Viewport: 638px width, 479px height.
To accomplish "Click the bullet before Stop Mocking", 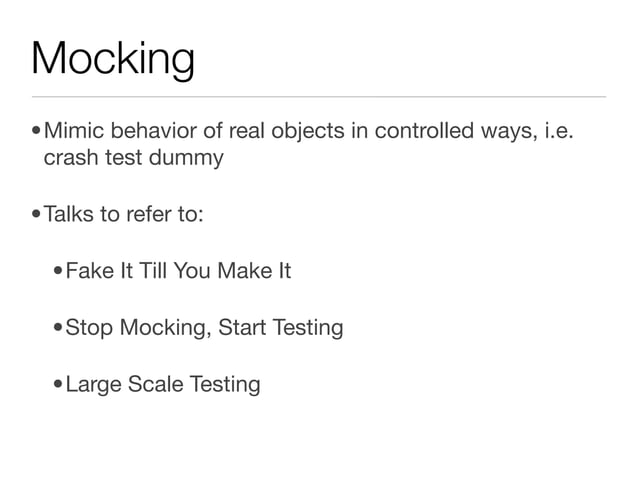I will pyautogui.click(x=58, y=326).
